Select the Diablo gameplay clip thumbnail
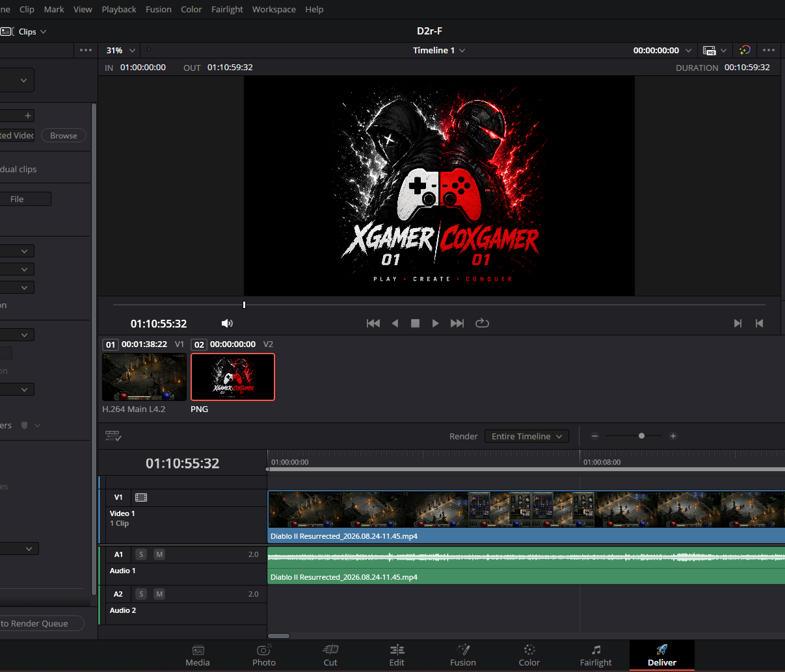This screenshot has height=672, width=785. coord(144,377)
